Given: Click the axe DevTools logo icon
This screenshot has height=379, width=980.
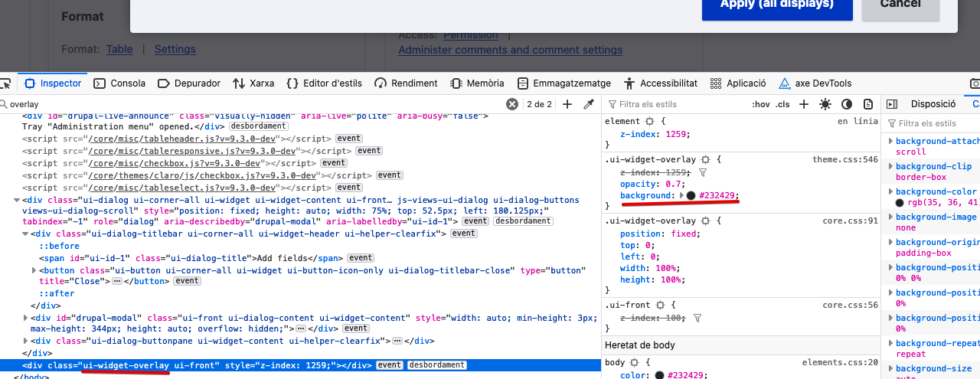Looking at the screenshot, I should point(785,83).
